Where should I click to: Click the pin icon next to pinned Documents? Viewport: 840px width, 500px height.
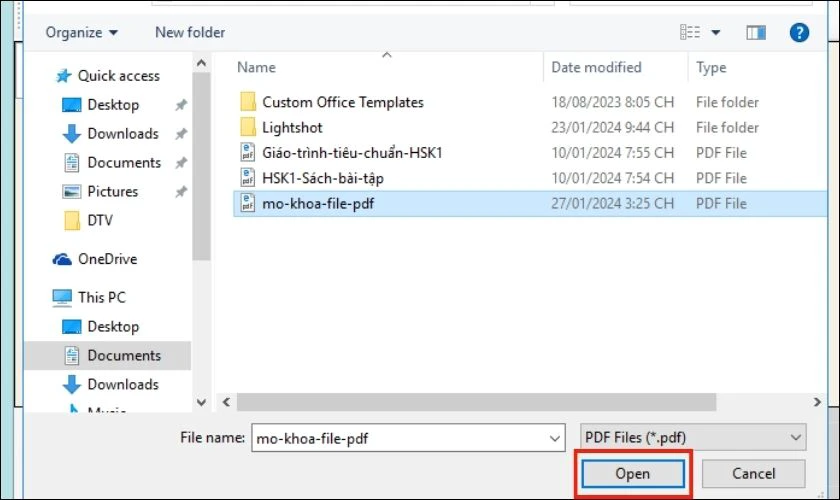(181, 162)
